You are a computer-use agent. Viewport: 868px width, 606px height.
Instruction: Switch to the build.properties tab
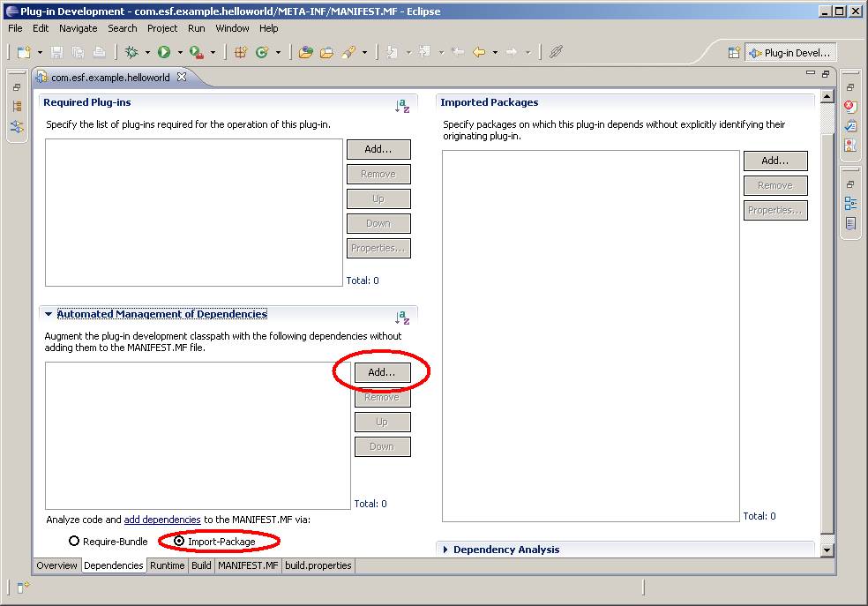click(318, 565)
